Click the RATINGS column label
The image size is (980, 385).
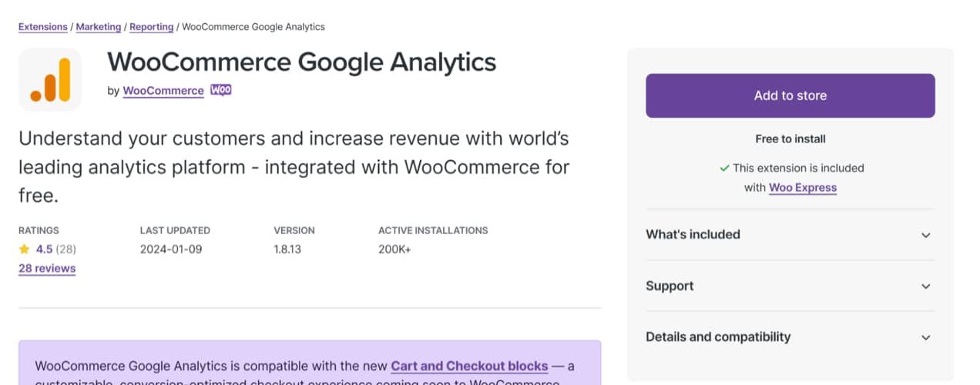click(x=39, y=230)
